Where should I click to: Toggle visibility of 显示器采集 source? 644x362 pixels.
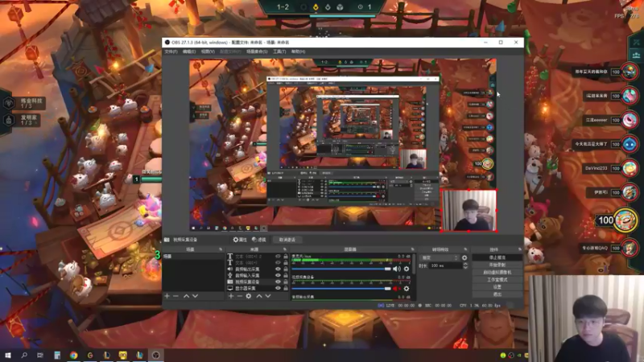pyautogui.click(x=278, y=288)
